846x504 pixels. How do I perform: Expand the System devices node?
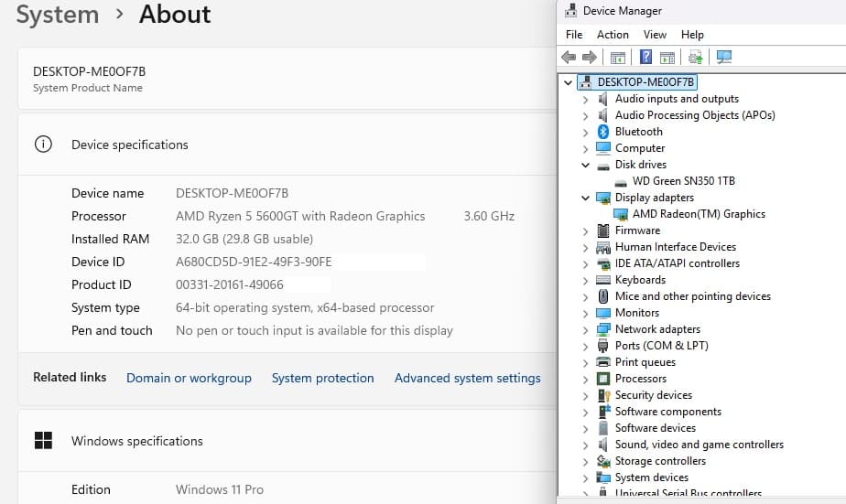click(x=585, y=478)
